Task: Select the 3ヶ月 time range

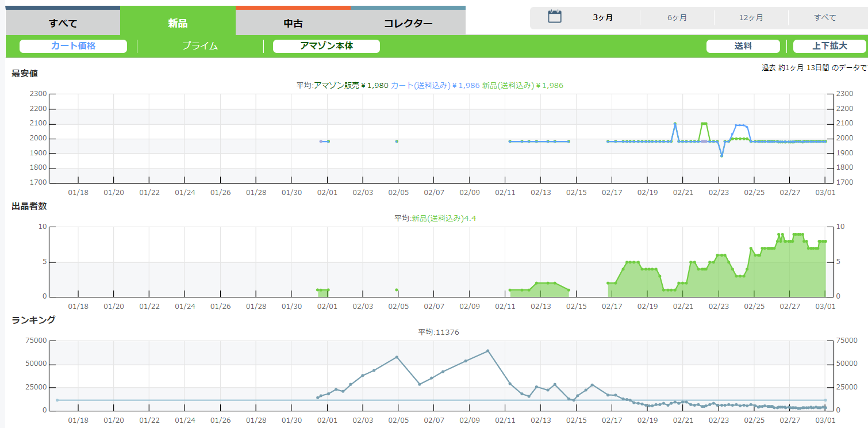Action: click(x=602, y=18)
